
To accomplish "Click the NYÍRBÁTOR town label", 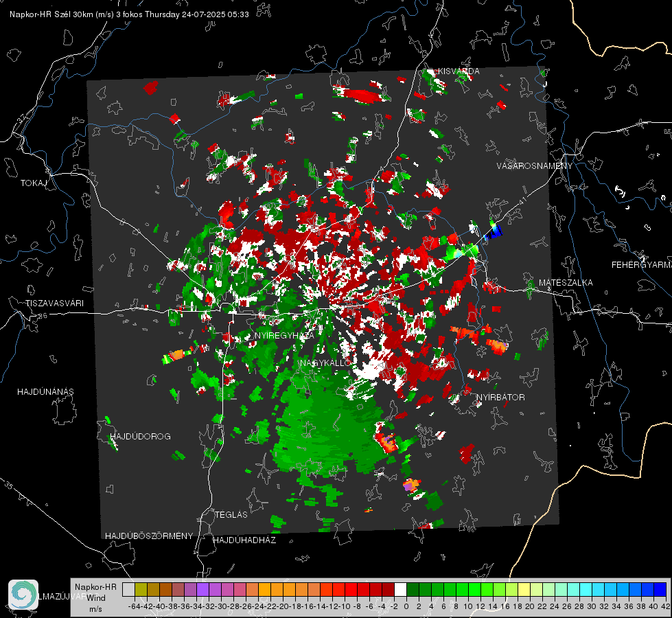I will click(500, 398).
